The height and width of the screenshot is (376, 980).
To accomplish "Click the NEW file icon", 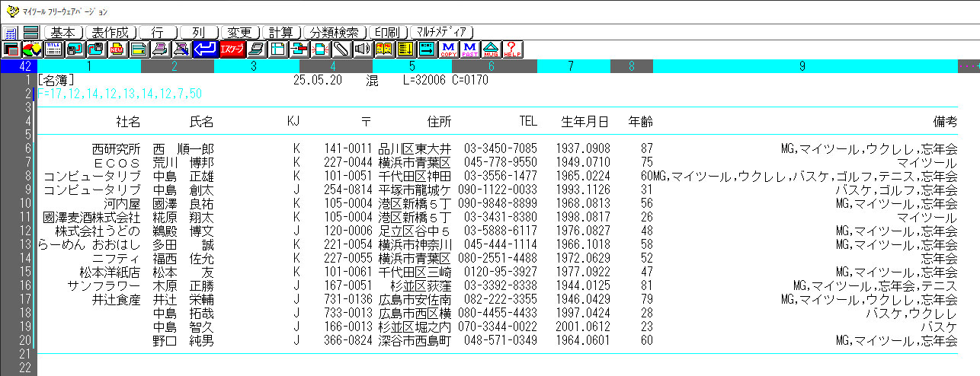I will pyautogui.click(x=117, y=49).
